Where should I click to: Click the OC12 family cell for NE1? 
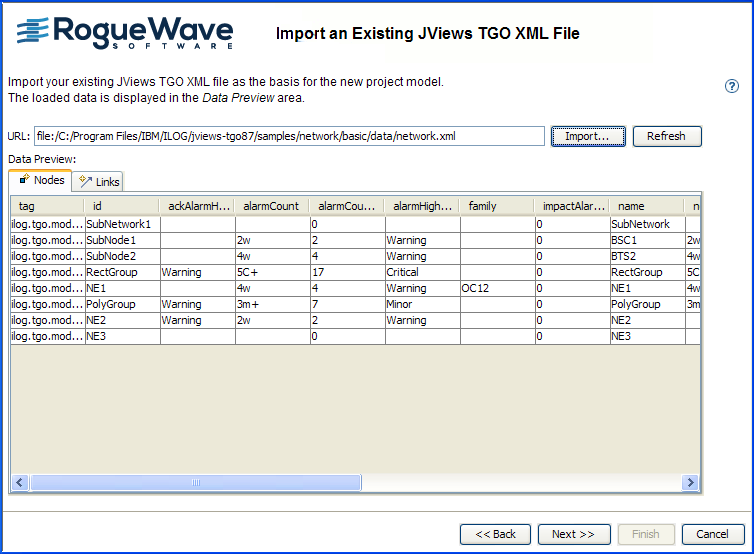496,288
